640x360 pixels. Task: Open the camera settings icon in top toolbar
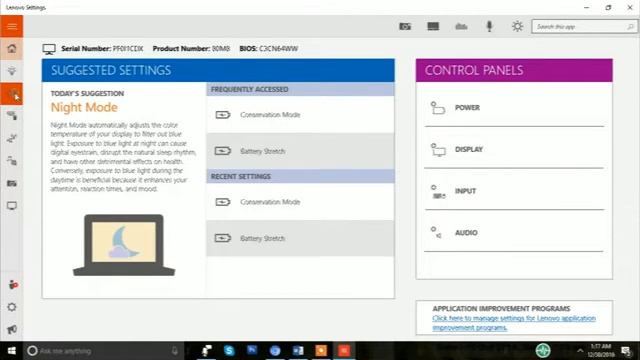(405, 27)
